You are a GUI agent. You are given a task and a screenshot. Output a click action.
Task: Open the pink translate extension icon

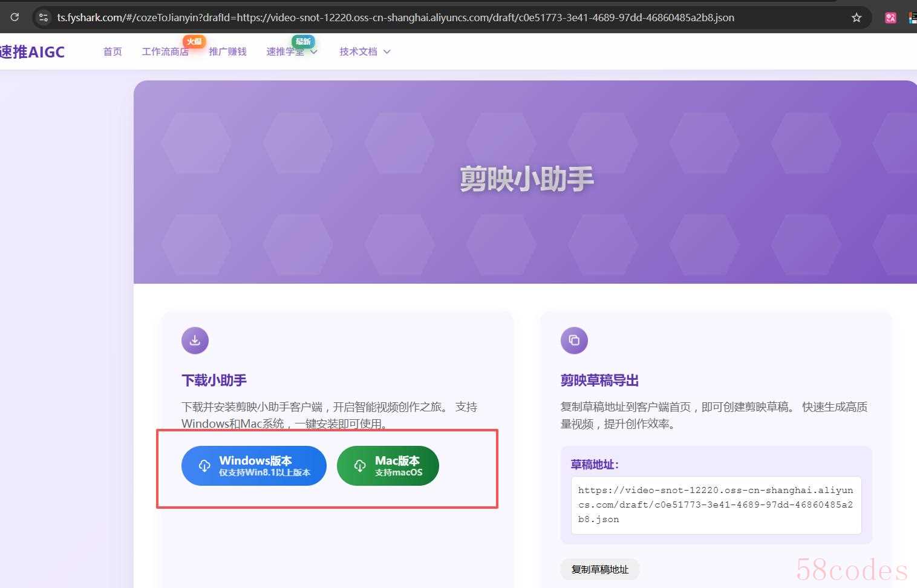(x=890, y=18)
